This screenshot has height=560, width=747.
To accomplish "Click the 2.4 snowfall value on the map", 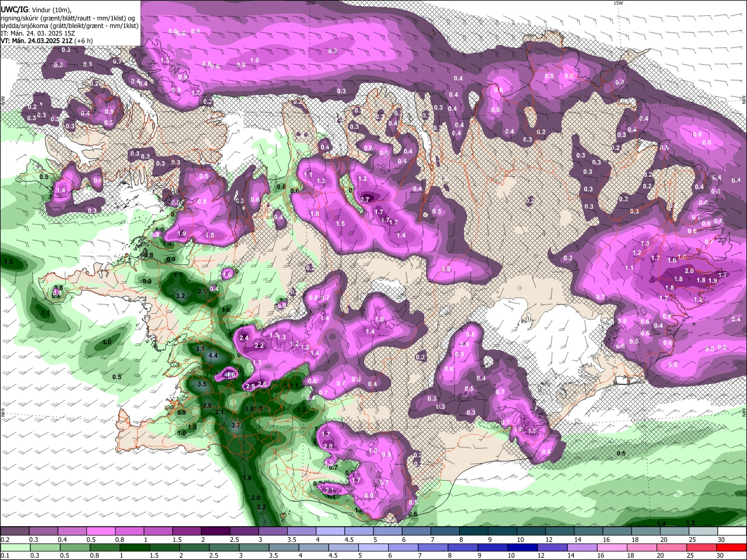I will tap(244, 338).
